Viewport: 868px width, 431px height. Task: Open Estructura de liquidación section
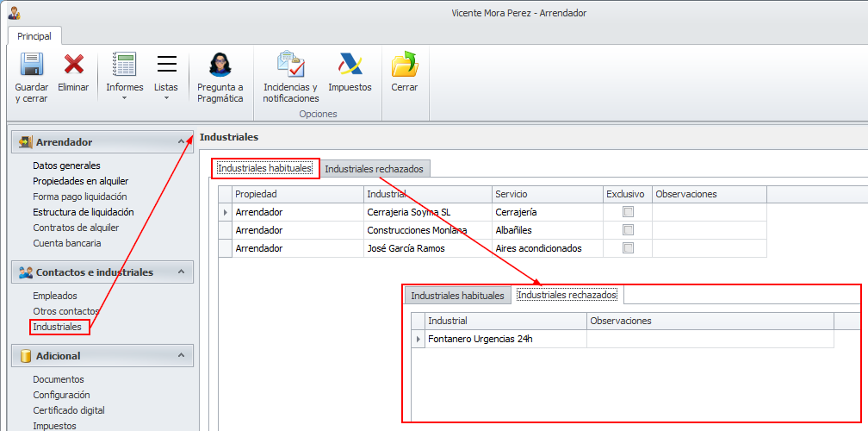(83, 212)
